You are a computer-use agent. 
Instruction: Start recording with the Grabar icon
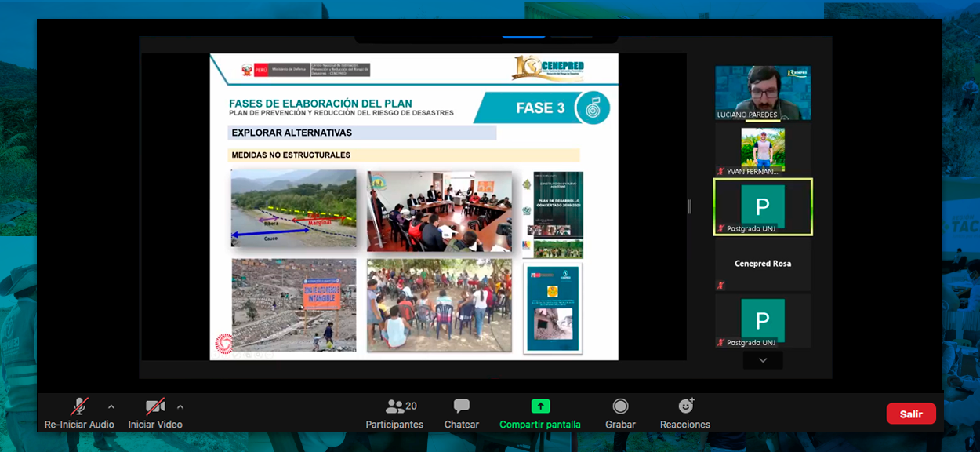pyautogui.click(x=620, y=406)
